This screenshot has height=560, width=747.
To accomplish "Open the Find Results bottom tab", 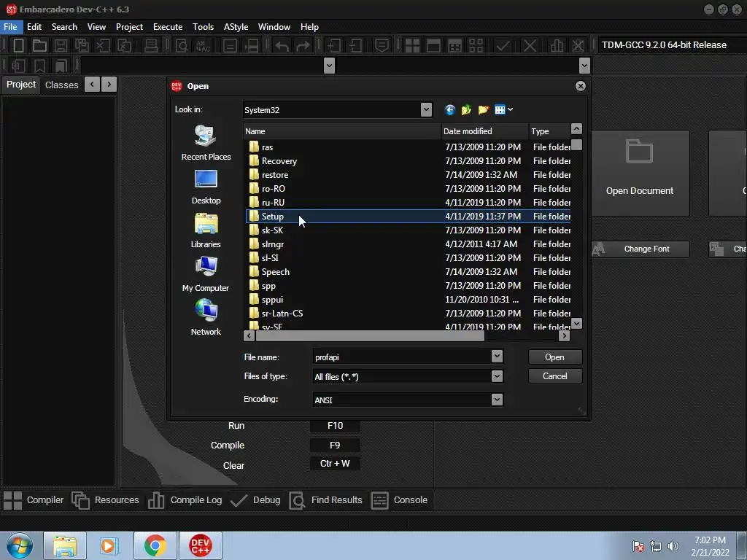I will click(x=326, y=500).
